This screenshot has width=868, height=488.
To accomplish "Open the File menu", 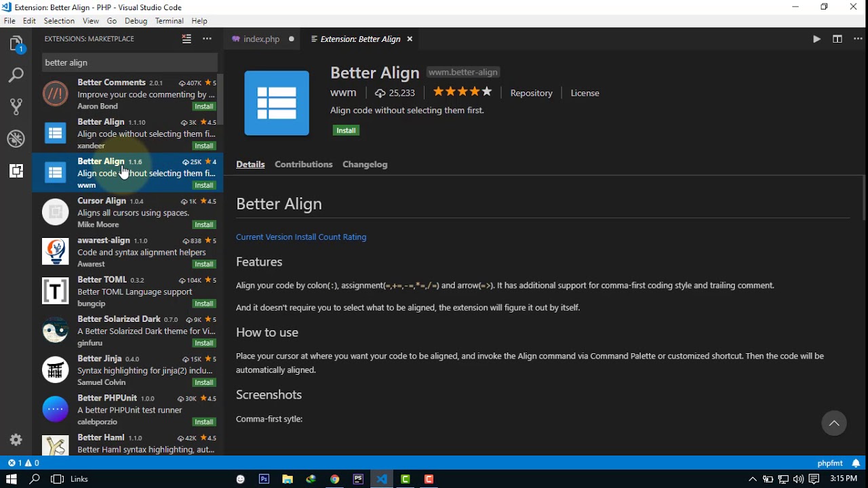I will pos(9,21).
